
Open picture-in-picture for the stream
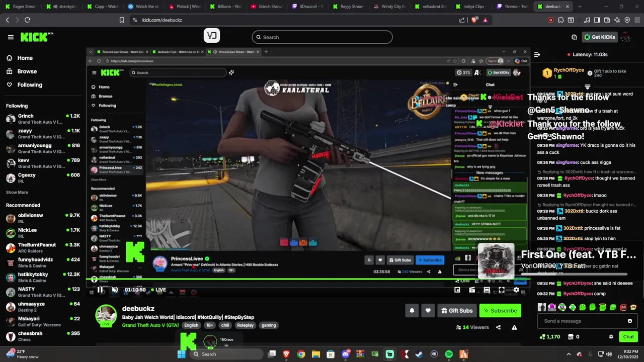point(457,290)
